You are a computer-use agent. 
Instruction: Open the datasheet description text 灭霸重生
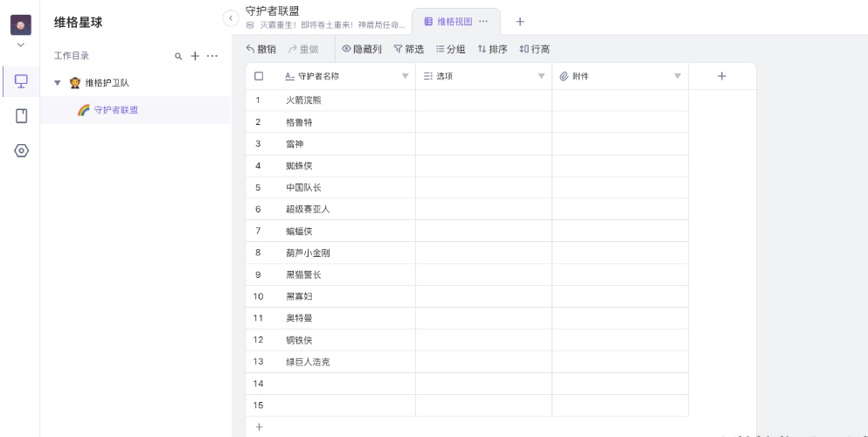333,25
